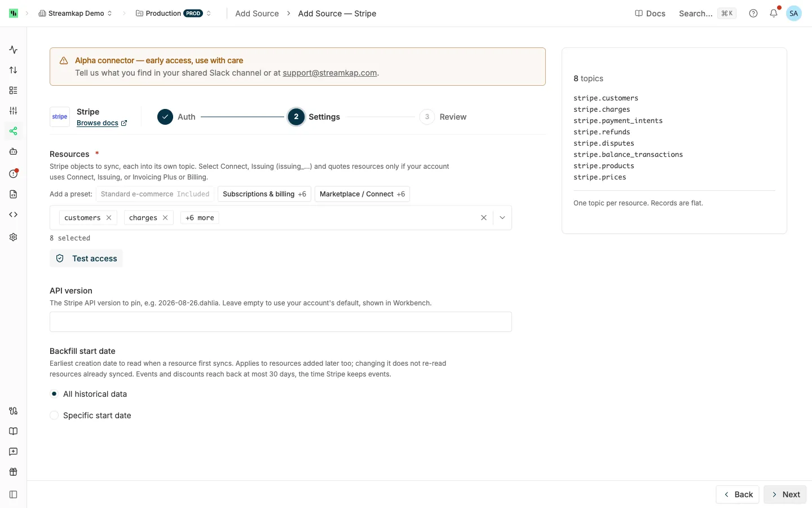The height and width of the screenshot is (508, 812).
Task: Toggle the sidebar collapse panel icon
Action: (x=14, y=494)
